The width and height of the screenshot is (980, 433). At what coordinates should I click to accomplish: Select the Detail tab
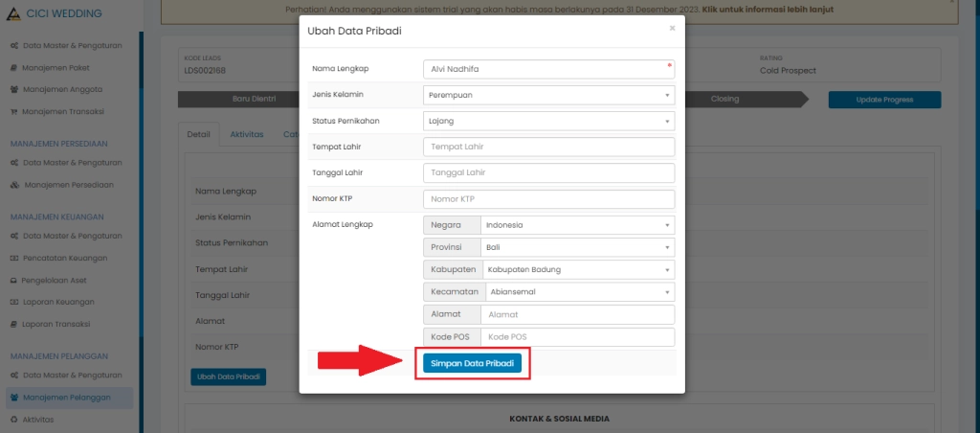[198, 134]
